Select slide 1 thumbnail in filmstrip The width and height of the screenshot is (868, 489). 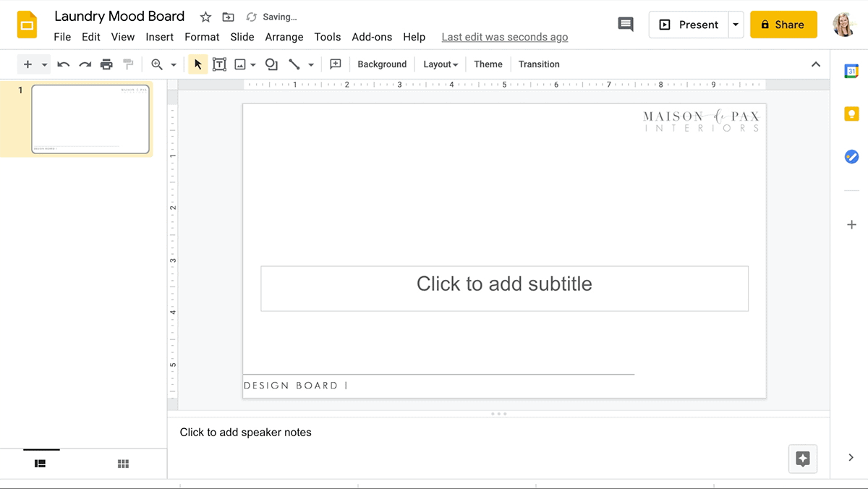(90, 119)
